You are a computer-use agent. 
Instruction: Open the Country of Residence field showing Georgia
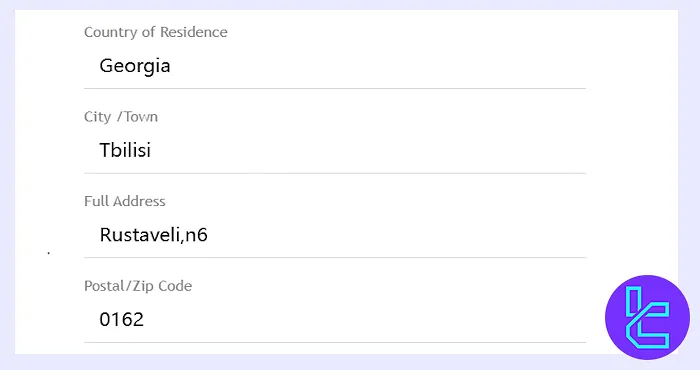tap(335, 67)
